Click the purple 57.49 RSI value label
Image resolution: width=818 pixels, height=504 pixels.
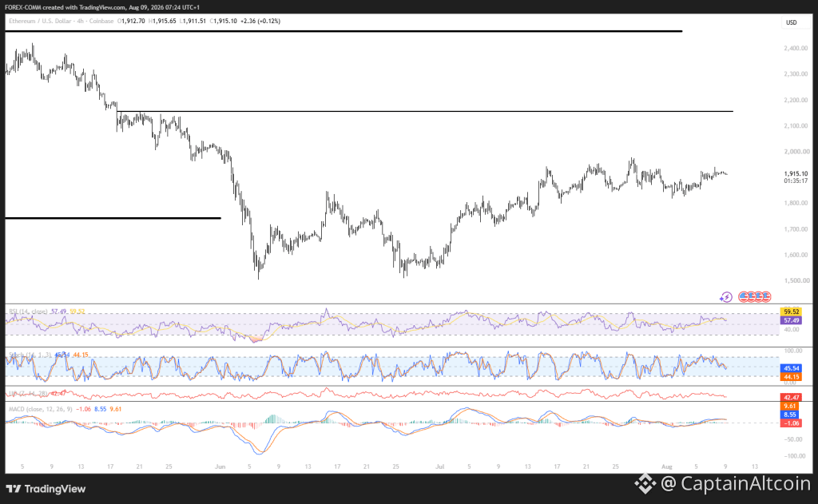coord(792,320)
